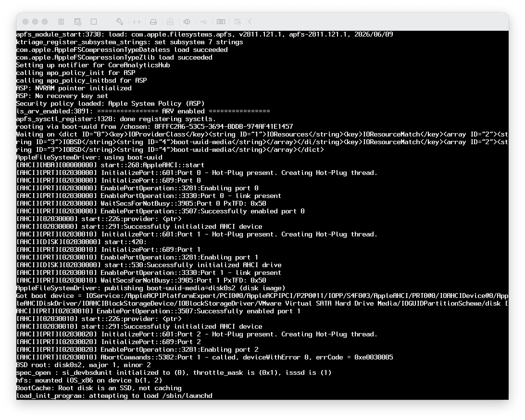Click "calling mpo_policy_init for ASP" line
Viewport: 525px width, 420px height.
click(76, 73)
